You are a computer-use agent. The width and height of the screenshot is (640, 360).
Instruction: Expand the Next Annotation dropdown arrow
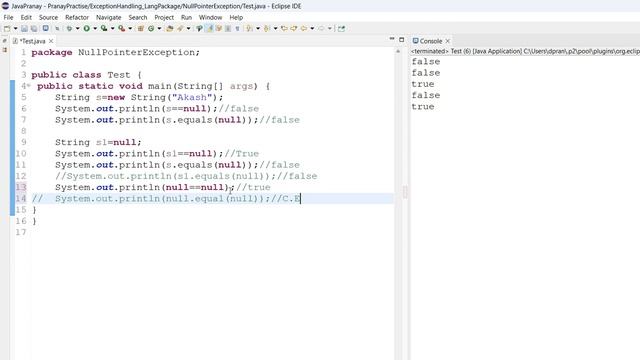click(258, 29)
